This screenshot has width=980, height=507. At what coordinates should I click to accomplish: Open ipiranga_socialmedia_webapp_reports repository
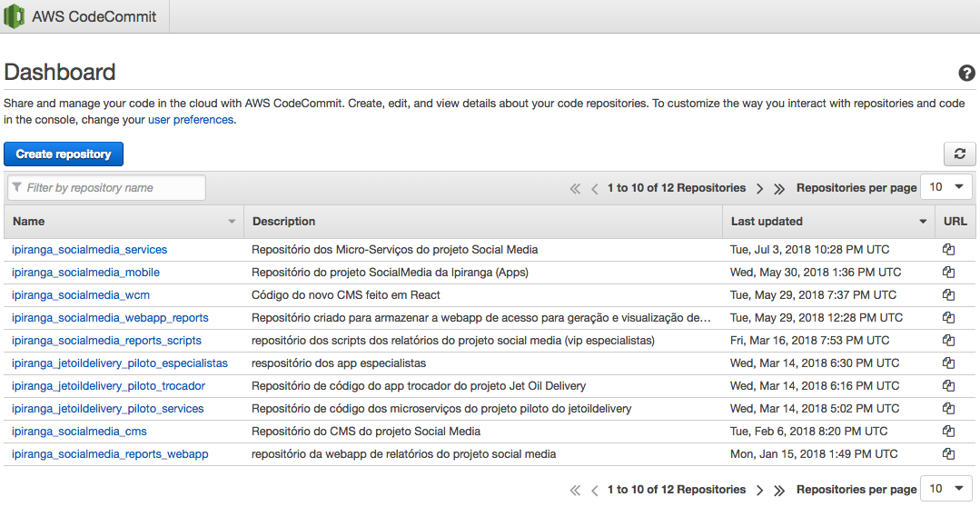coord(110,317)
